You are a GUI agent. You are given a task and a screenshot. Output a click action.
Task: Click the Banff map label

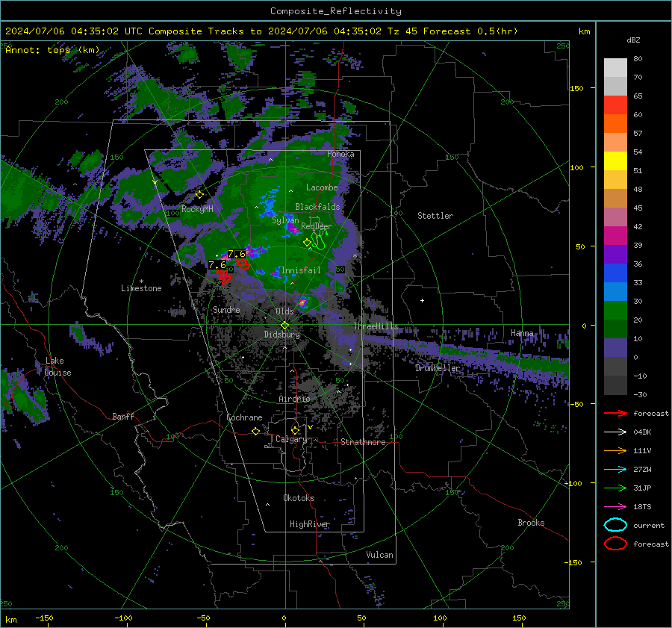coord(123,416)
